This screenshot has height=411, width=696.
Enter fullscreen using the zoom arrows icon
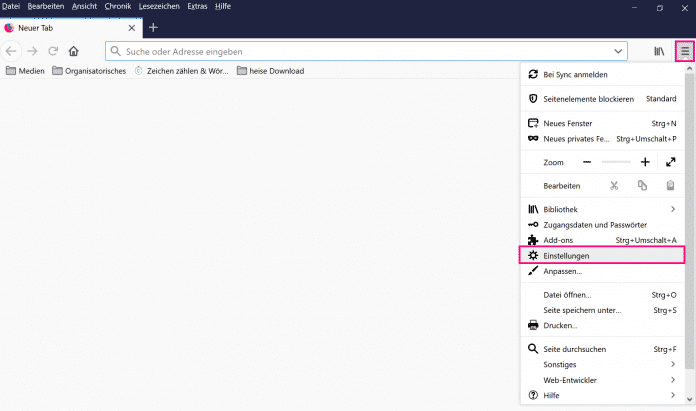pos(670,162)
